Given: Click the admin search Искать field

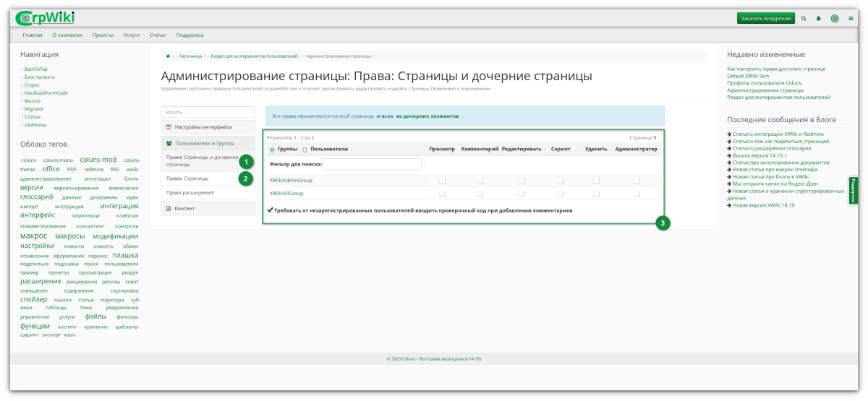Looking at the screenshot, I should [x=208, y=112].
